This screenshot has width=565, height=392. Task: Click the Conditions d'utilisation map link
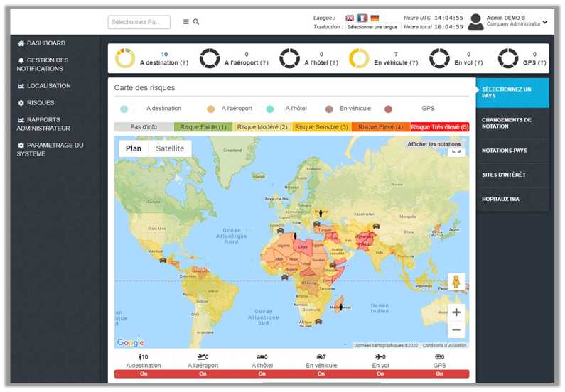click(x=444, y=345)
